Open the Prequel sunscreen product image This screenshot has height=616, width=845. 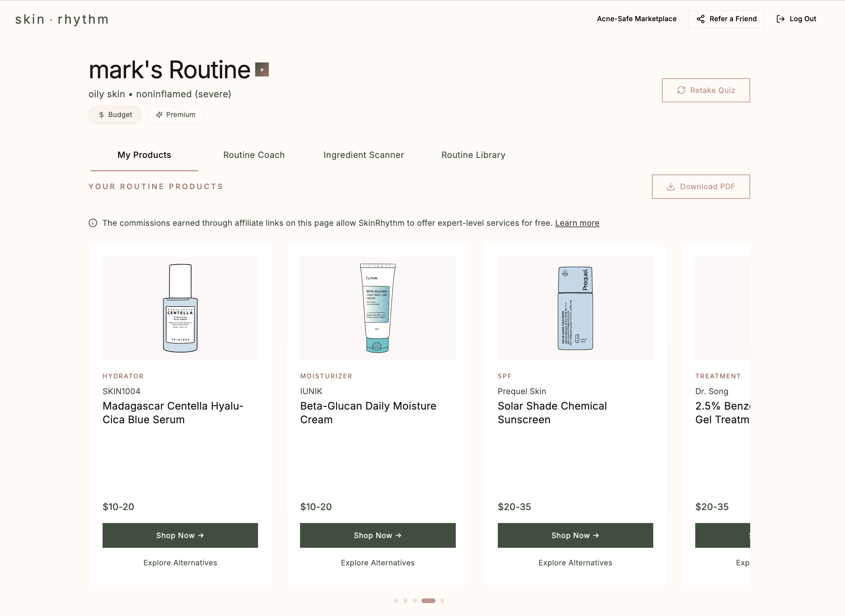(575, 308)
